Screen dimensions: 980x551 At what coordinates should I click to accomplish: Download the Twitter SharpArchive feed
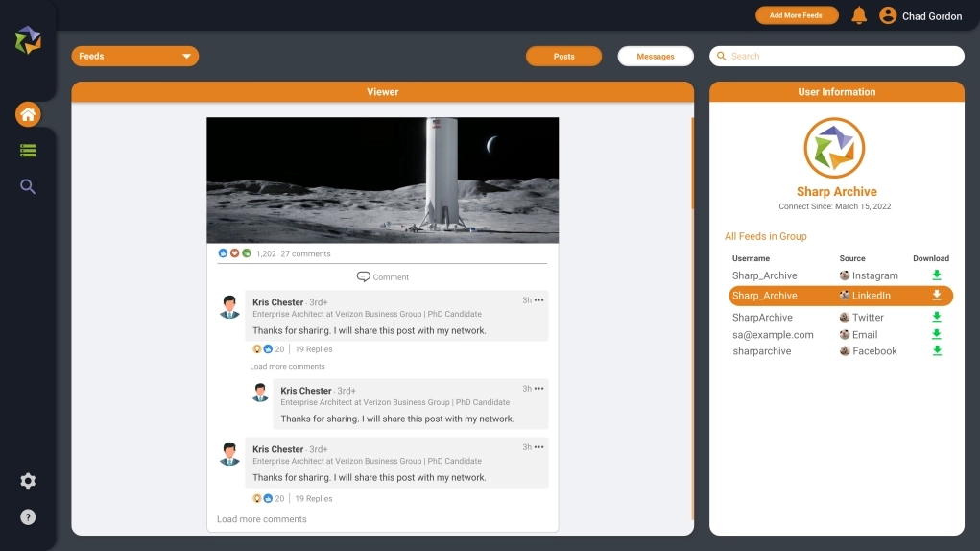point(937,317)
